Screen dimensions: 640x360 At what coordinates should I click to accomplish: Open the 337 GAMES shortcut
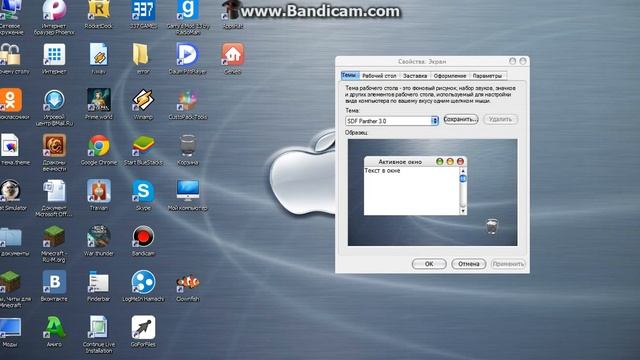coord(143,11)
